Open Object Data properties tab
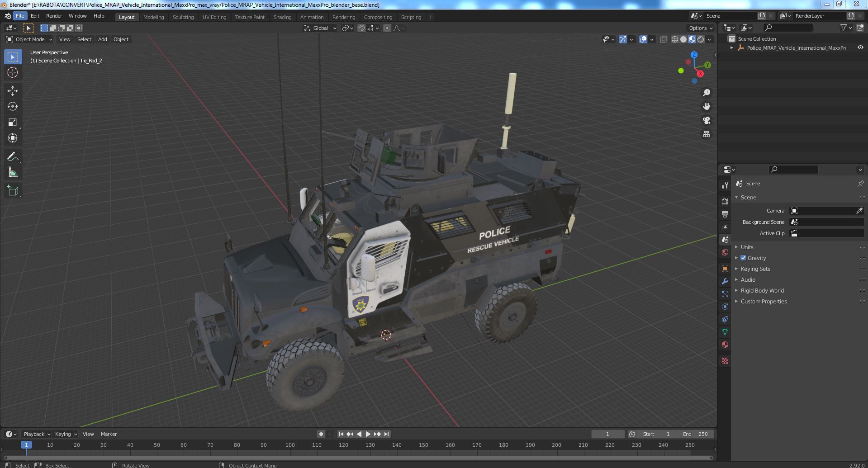Viewport: 868px width, 468px height. pos(725,332)
